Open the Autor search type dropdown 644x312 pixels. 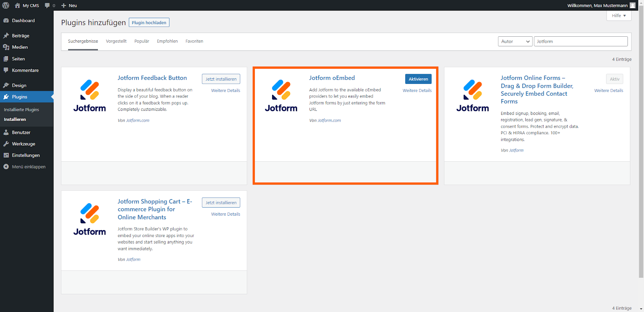coord(515,42)
